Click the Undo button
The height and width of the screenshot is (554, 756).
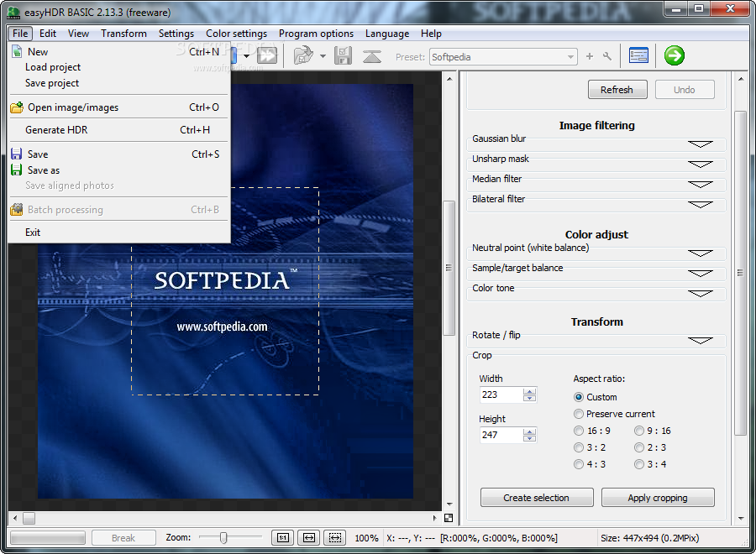pyautogui.click(x=684, y=90)
